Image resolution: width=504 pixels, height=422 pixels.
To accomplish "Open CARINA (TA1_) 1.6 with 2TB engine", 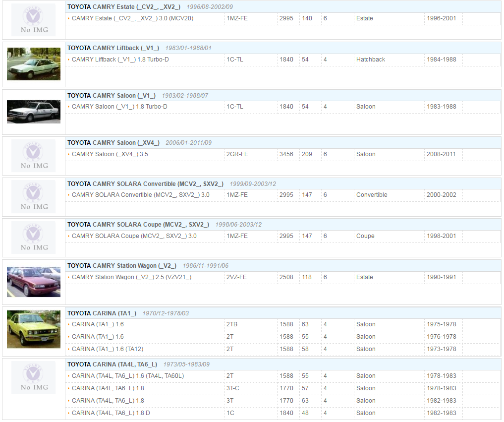I will click(x=98, y=324).
